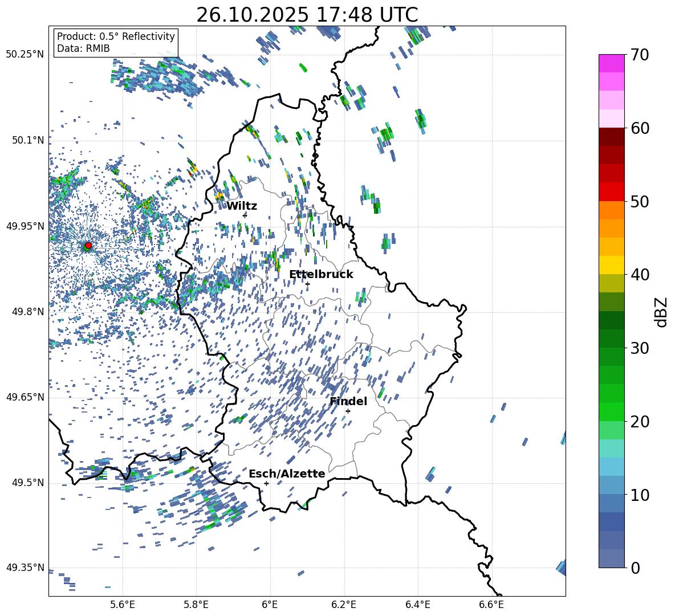Click the Ettelbruck city label

point(321,275)
